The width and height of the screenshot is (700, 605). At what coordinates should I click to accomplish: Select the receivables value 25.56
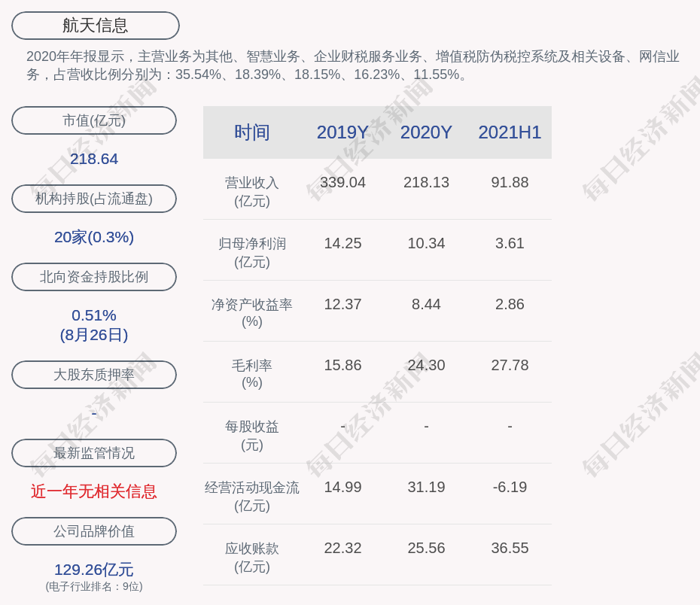click(x=426, y=549)
